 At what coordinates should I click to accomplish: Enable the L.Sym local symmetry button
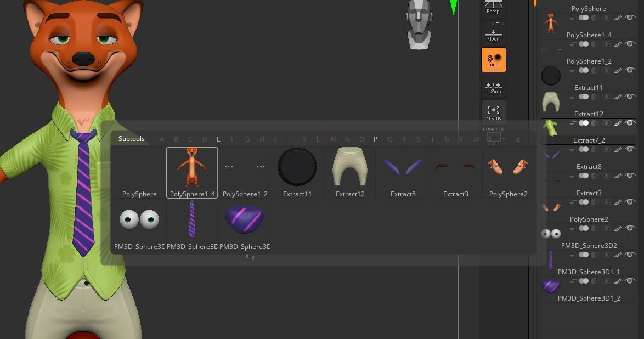pos(493,87)
